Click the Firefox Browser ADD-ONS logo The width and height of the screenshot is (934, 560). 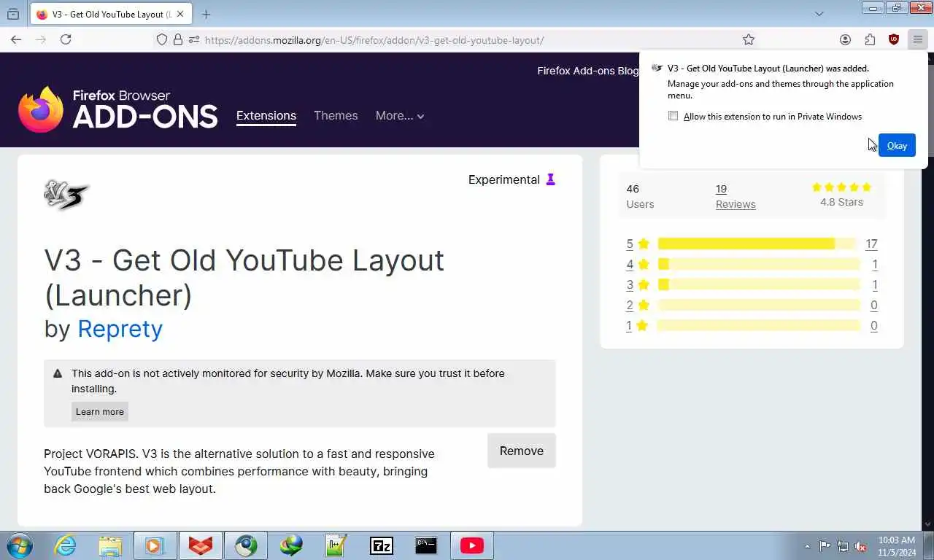click(118, 109)
